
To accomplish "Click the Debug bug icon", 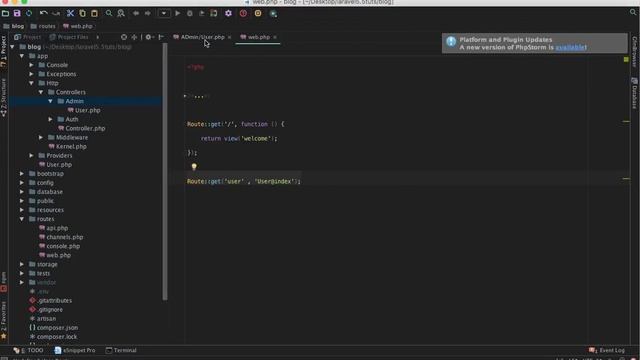I will click(x=190, y=13).
